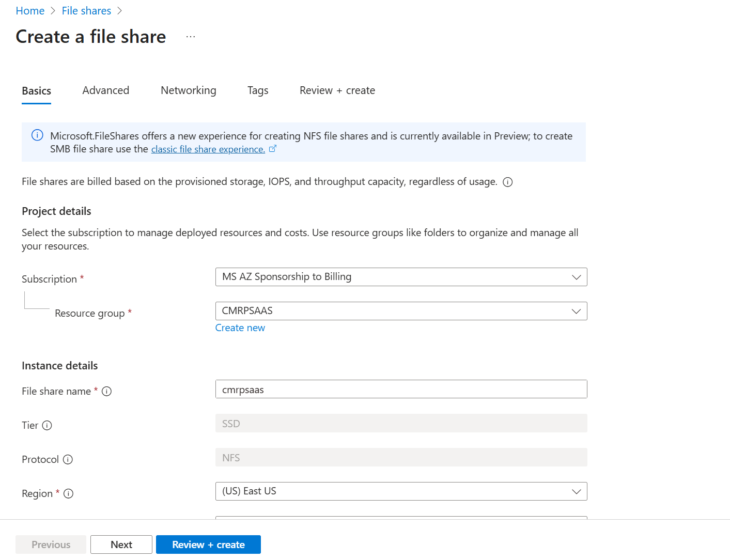Viewport: 730px width, 560px height.
Task: Switch to the Advanced tab
Action: 105,90
